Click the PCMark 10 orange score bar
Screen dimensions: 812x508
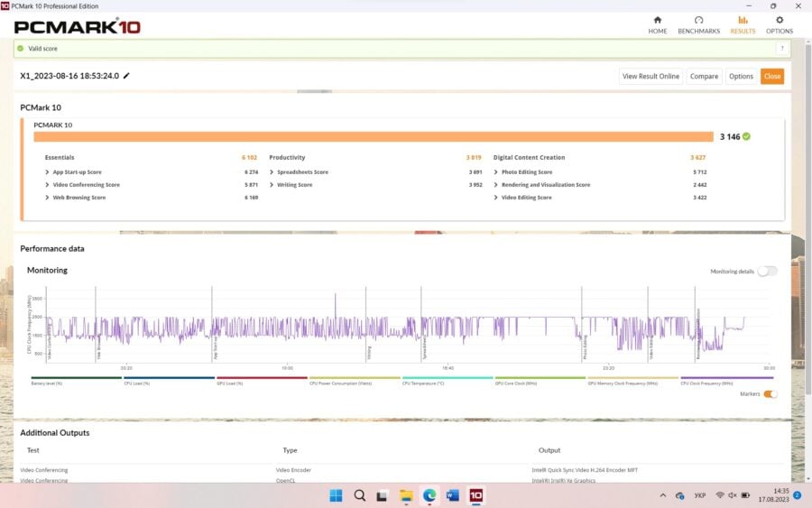tap(374, 137)
